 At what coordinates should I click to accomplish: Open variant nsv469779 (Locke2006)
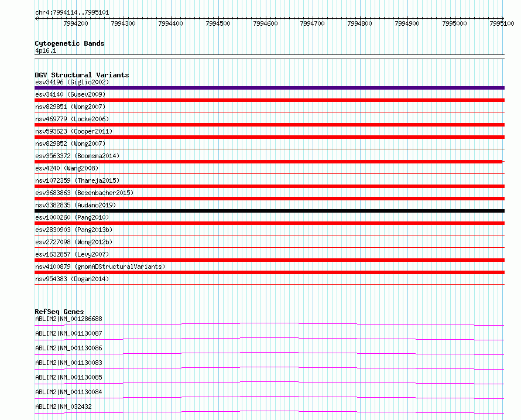coord(72,119)
